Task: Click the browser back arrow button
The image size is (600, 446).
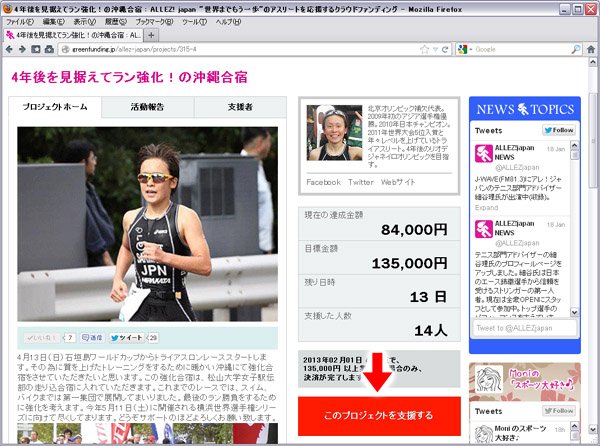Action: point(9,48)
